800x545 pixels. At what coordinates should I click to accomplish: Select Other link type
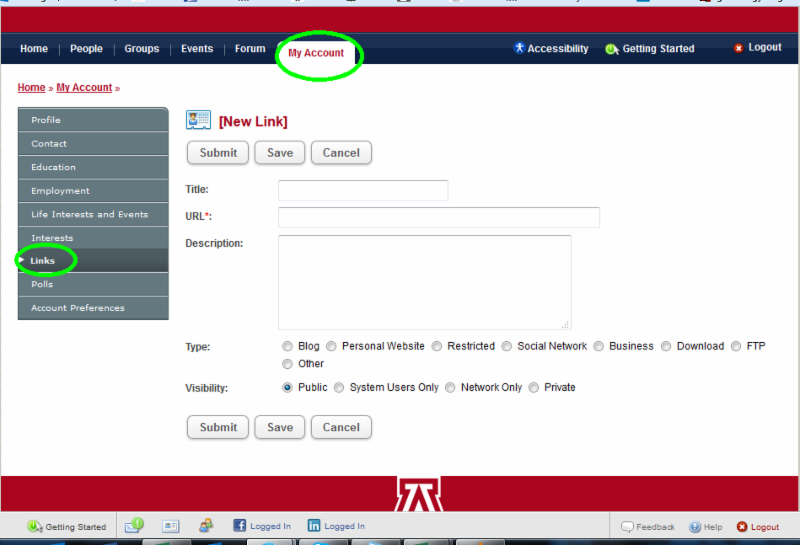[x=287, y=364]
